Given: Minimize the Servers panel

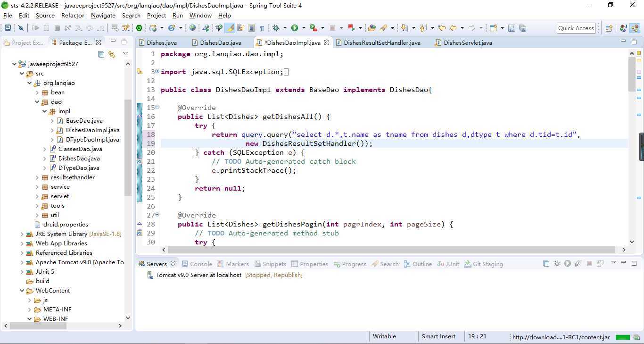Looking at the screenshot, I should (x=624, y=263).
